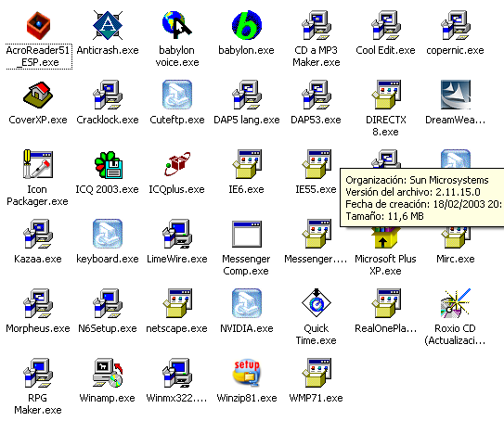The image size is (504, 421).
Task: Select the Winamp.exe icon
Action: [x=108, y=373]
